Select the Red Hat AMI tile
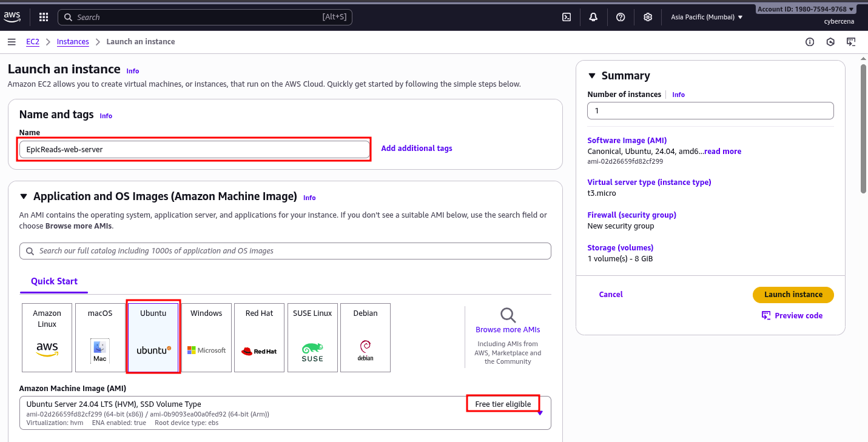The image size is (868, 442). pos(259,338)
